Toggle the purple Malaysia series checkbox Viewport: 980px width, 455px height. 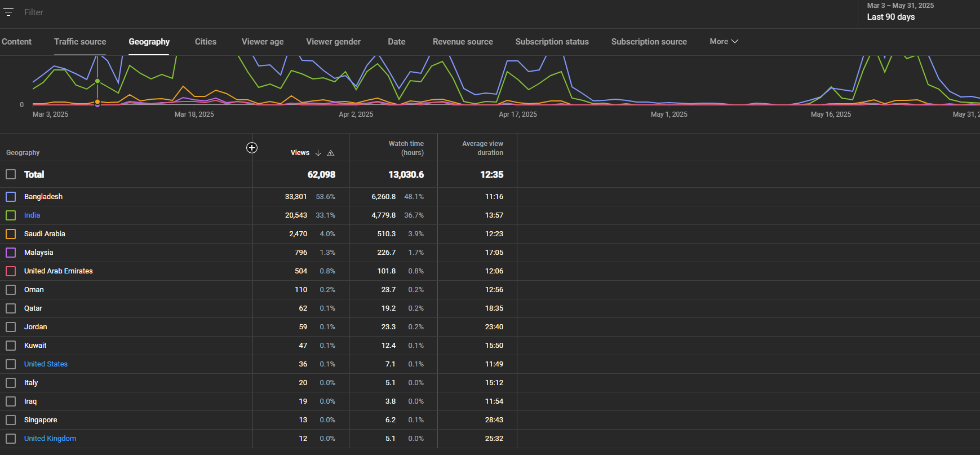11,253
